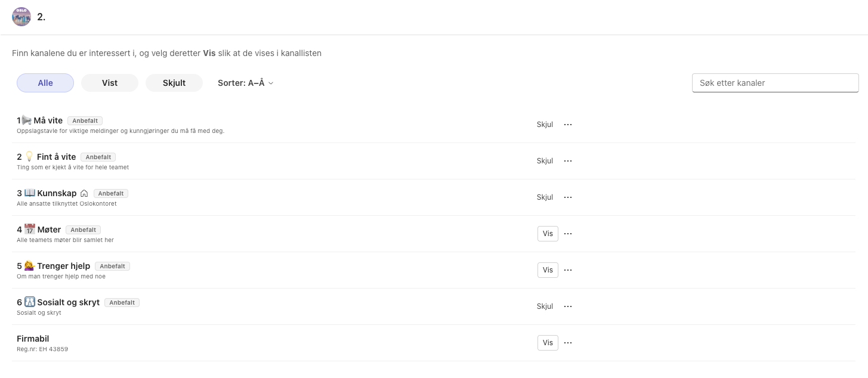Open the Sorter: A–Å dropdown

coord(245,83)
